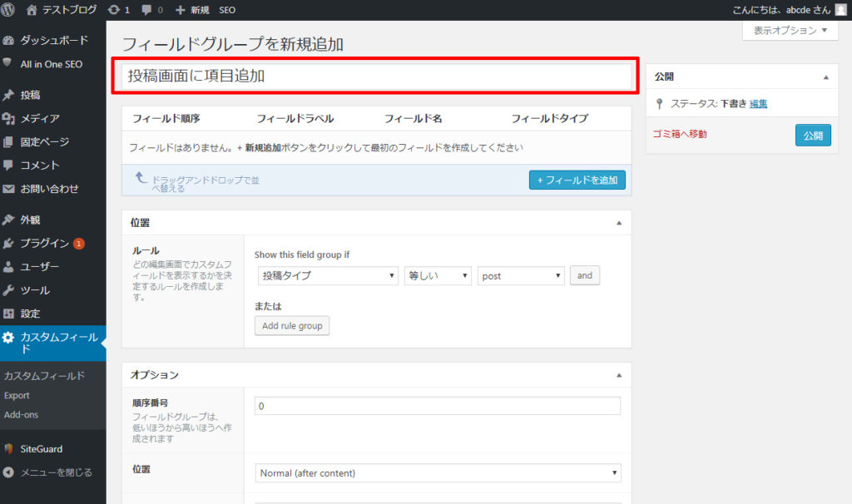The width and height of the screenshot is (852, 504).
Task: Collapse sidebar with メニューを閉じる
Action: [x=56, y=472]
